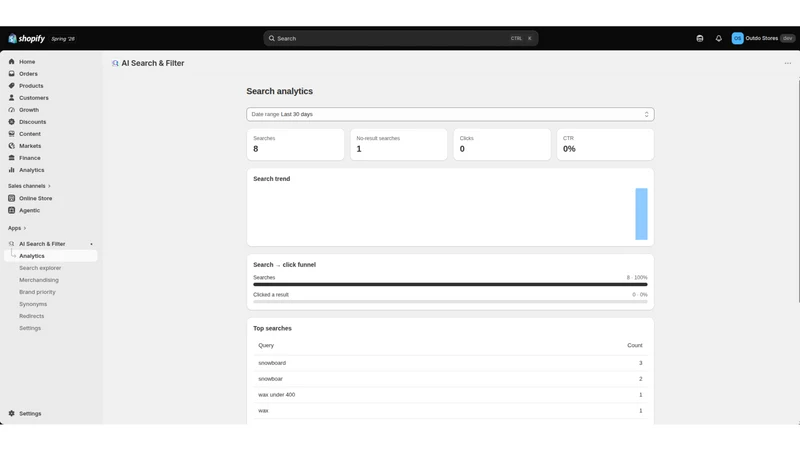The width and height of the screenshot is (800, 450).
Task: Open the notifications bell
Action: 718,38
